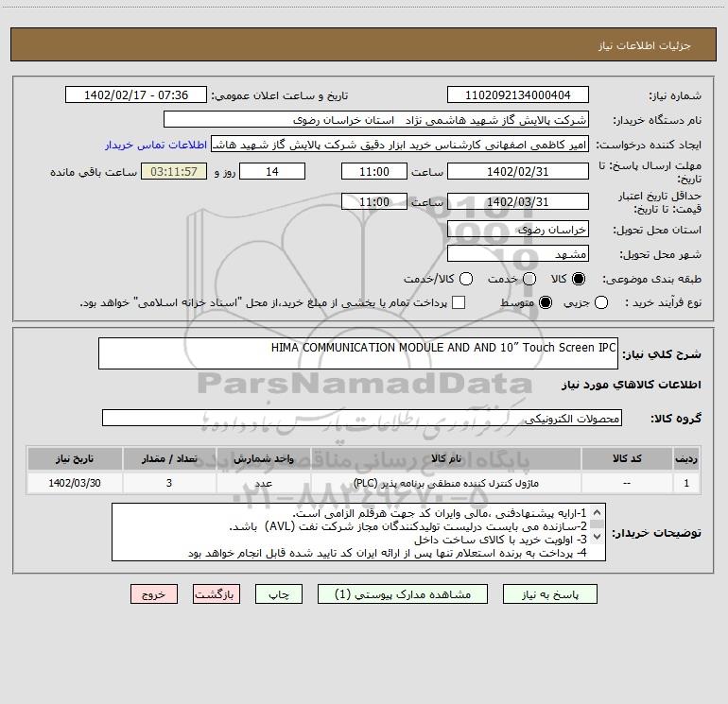Click the public announcement date field 1402/02/17
The width and height of the screenshot is (728, 704).
136,94
